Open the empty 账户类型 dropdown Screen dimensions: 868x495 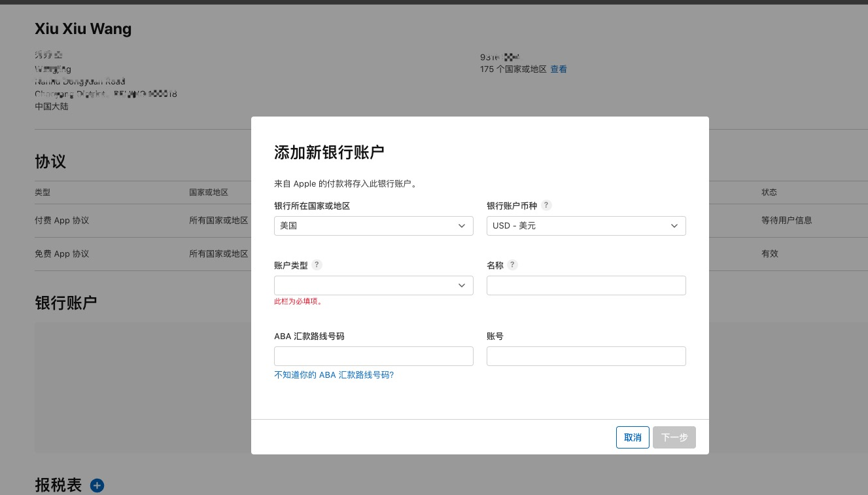point(373,285)
